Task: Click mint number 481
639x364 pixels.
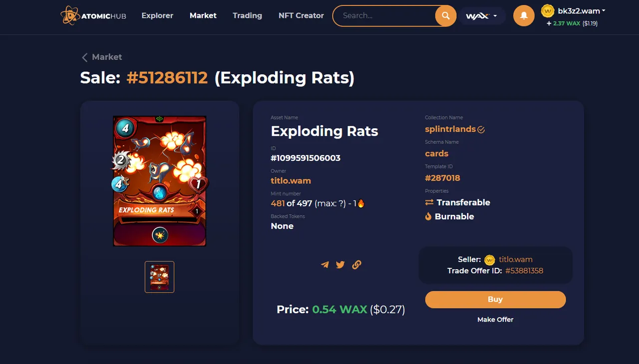Action: (278, 203)
